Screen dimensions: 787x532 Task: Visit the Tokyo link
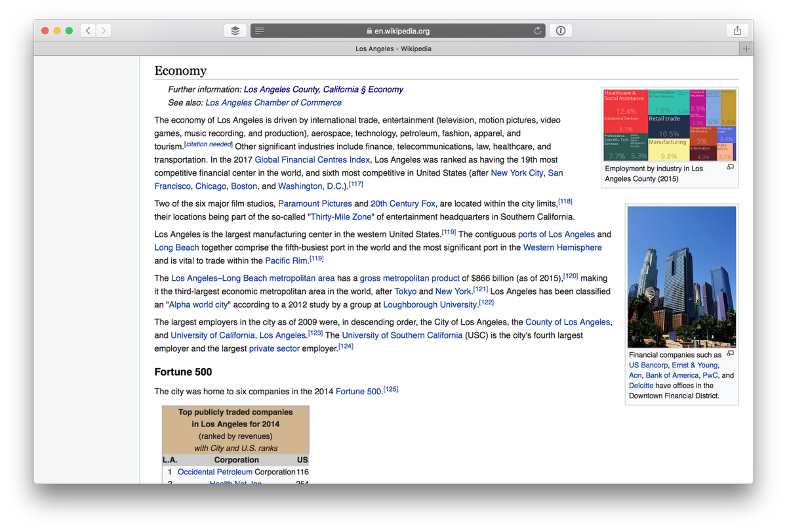point(405,291)
